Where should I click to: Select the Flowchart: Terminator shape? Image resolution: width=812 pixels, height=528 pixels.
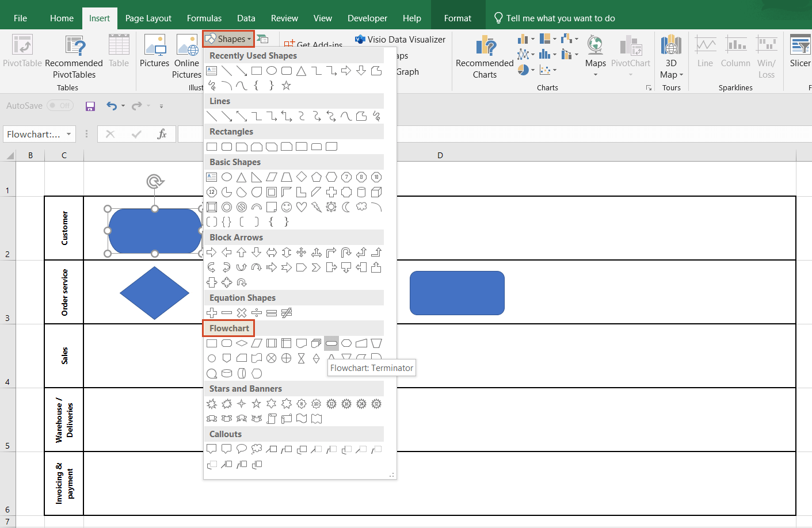click(331, 343)
